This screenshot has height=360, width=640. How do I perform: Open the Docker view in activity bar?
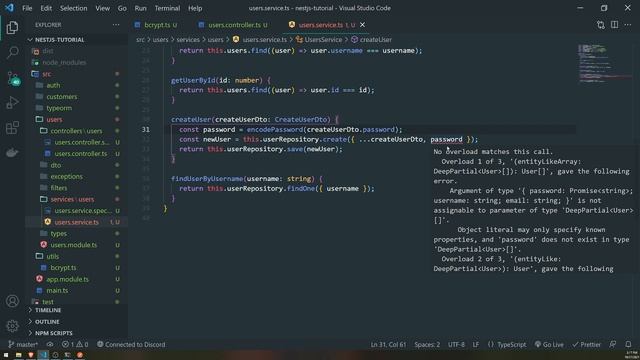click(x=12, y=153)
